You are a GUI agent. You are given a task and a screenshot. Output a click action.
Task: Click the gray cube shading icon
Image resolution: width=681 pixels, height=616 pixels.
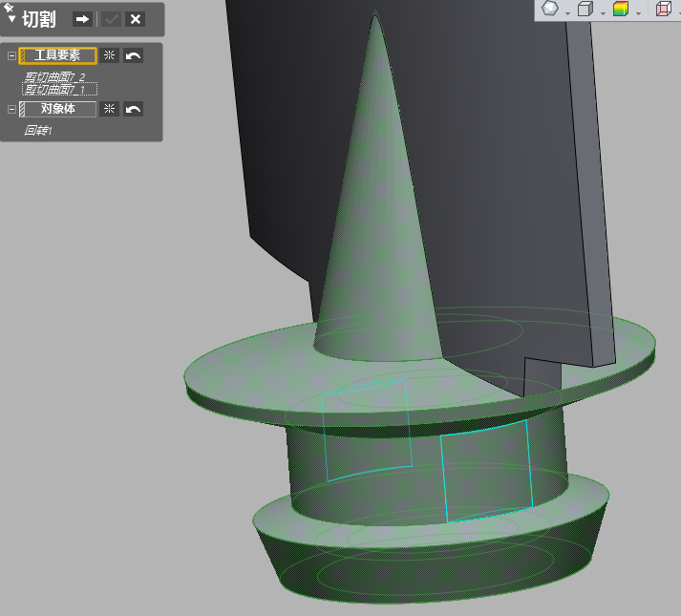585,10
